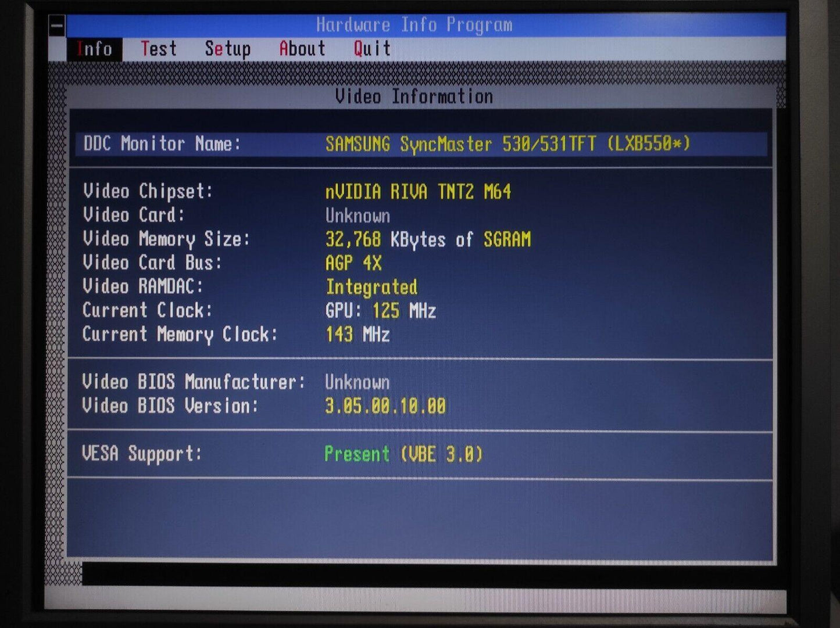Viewport: 840px width, 628px height.
Task: Open the Setup menu
Action: [227, 49]
